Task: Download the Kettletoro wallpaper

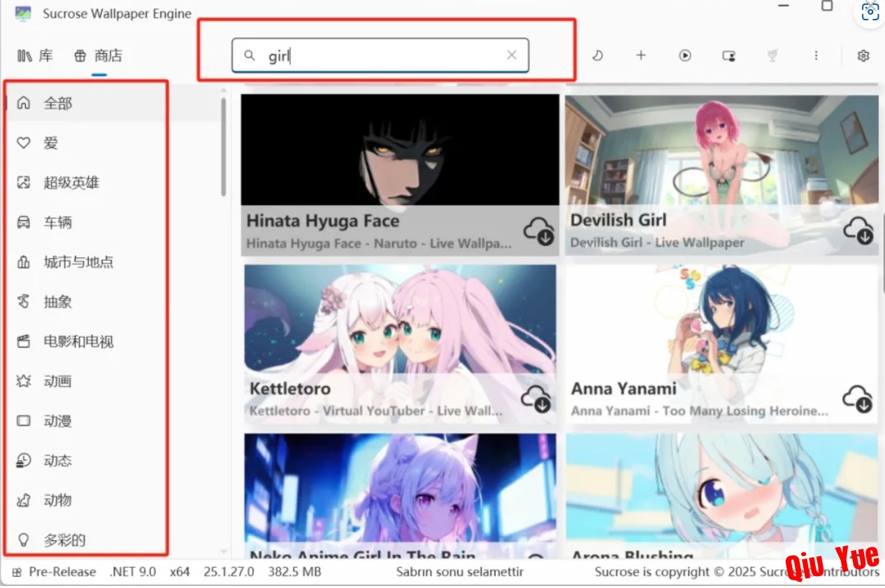Action: point(536,399)
